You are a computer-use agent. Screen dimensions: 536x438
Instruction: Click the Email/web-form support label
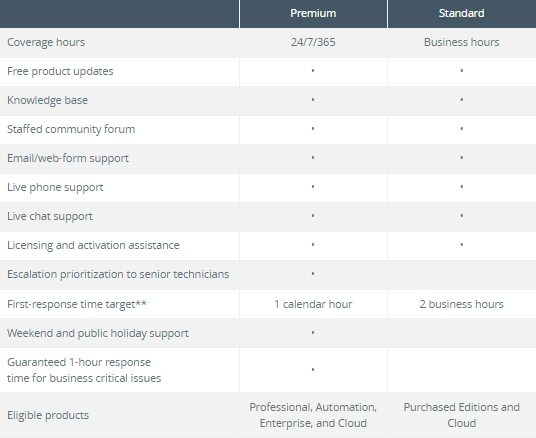click(x=68, y=159)
